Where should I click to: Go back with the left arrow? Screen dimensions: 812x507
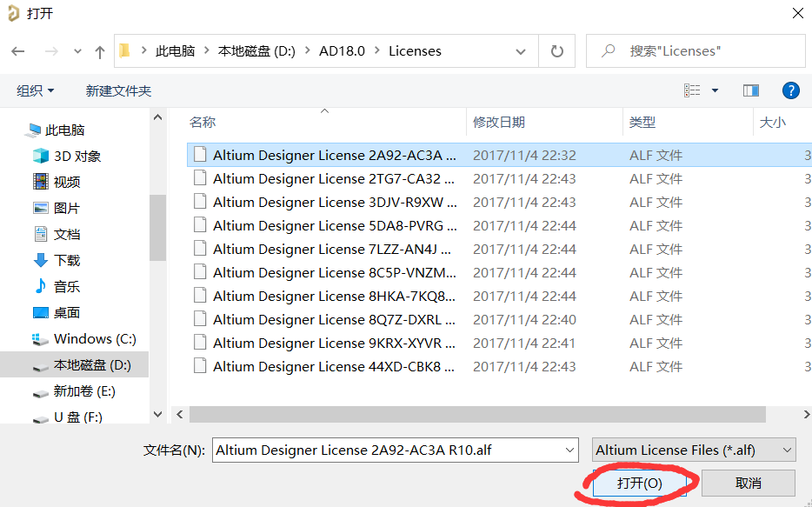coord(18,51)
